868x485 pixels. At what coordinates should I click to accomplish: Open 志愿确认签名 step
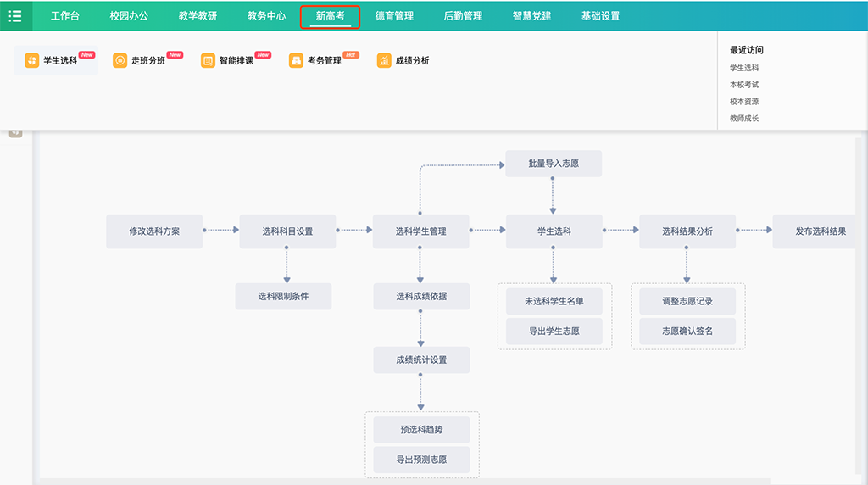click(x=687, y=331)
